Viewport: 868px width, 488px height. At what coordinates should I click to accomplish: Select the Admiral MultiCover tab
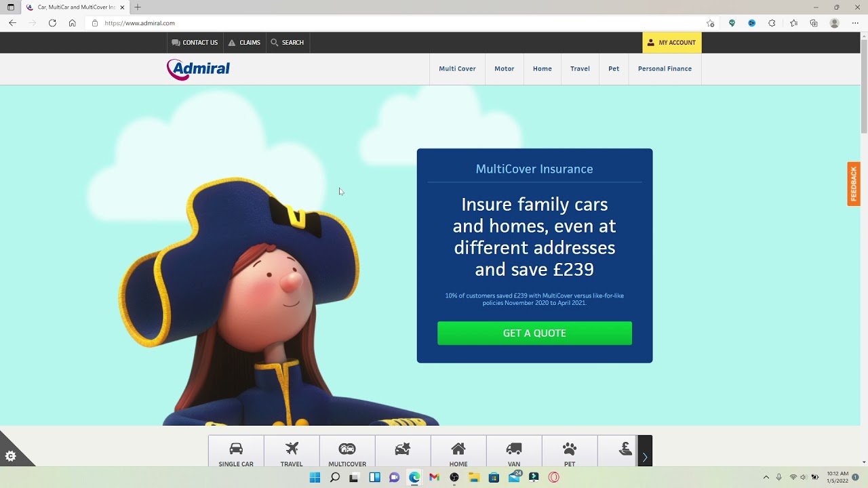(75, 7)
